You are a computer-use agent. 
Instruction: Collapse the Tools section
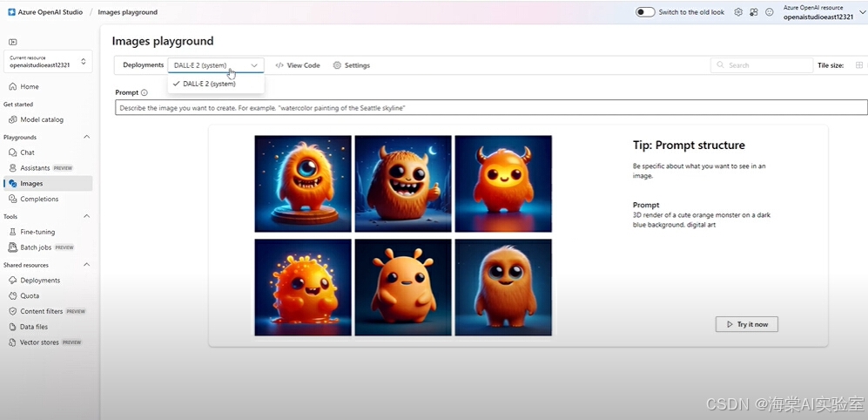point(86,217)
